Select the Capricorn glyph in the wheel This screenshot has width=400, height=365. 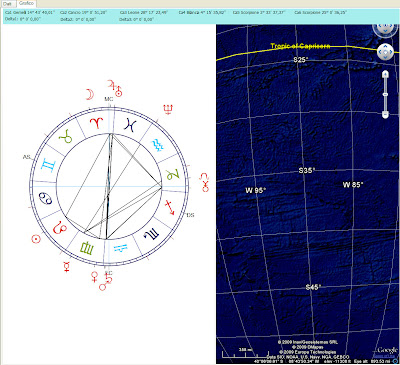(173, 174)
